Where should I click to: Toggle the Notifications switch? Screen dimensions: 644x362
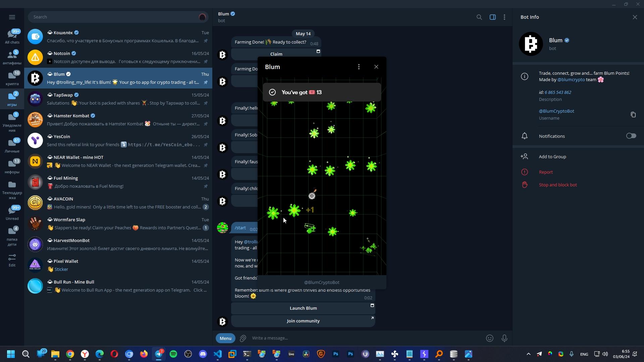[x=631, y=136]
